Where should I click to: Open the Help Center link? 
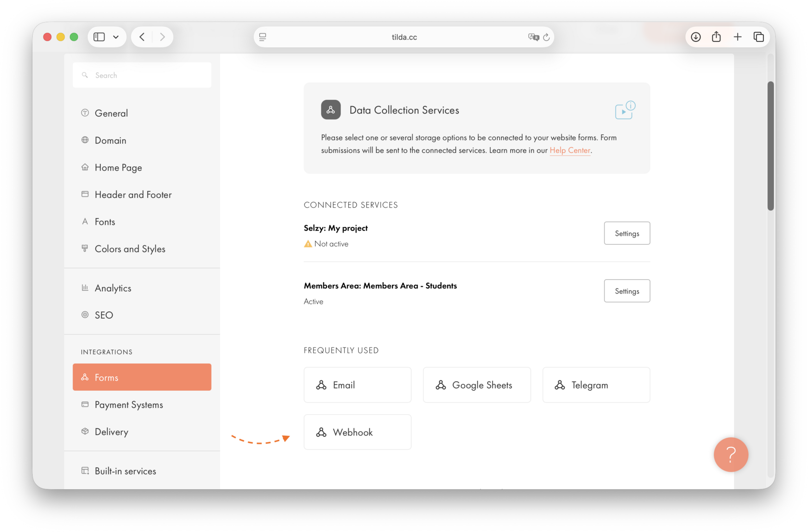(570, 150)
